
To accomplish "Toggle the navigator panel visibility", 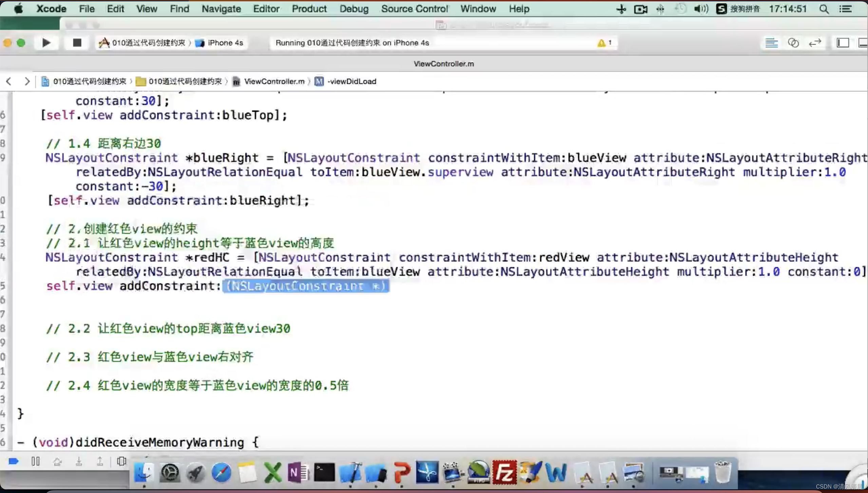I will coord(843,43).
